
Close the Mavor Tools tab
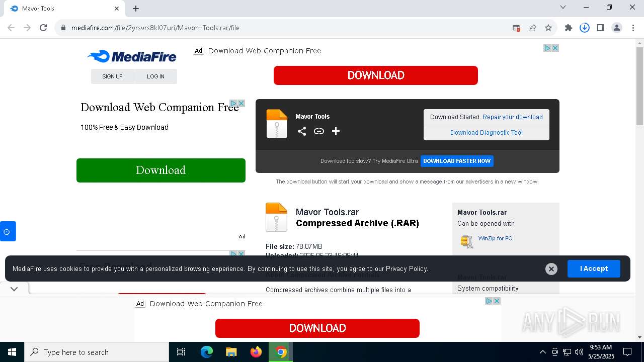pyautogui.click(x=117, y=8)
